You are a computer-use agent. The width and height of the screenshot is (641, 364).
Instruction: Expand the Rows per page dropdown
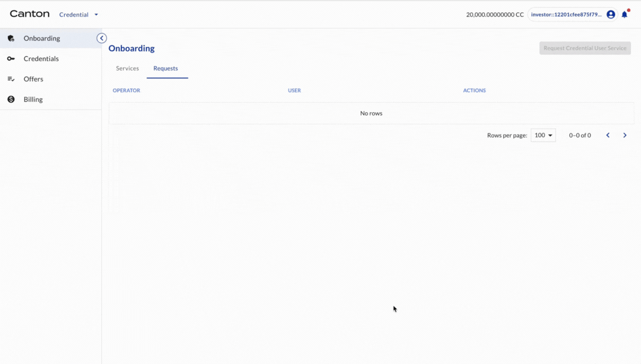(543, 136)
